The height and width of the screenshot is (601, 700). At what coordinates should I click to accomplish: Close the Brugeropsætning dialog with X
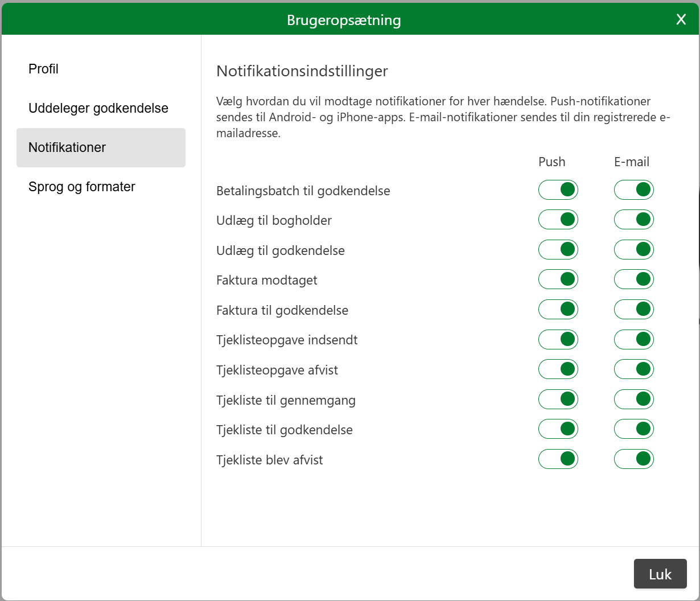681,20
